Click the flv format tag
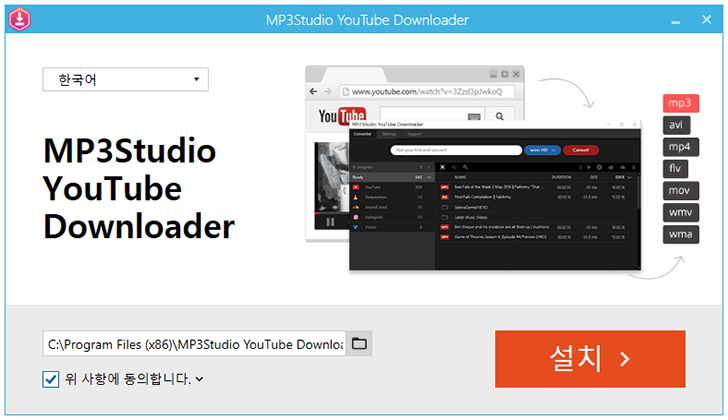728x420 pixels. pos(675,168)
